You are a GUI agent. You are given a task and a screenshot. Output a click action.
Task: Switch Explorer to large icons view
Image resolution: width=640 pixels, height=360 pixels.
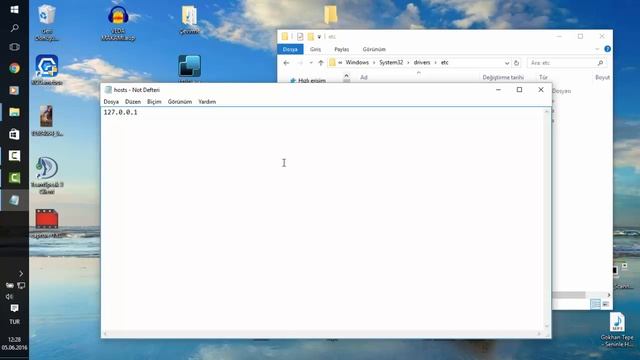[605, 304]
